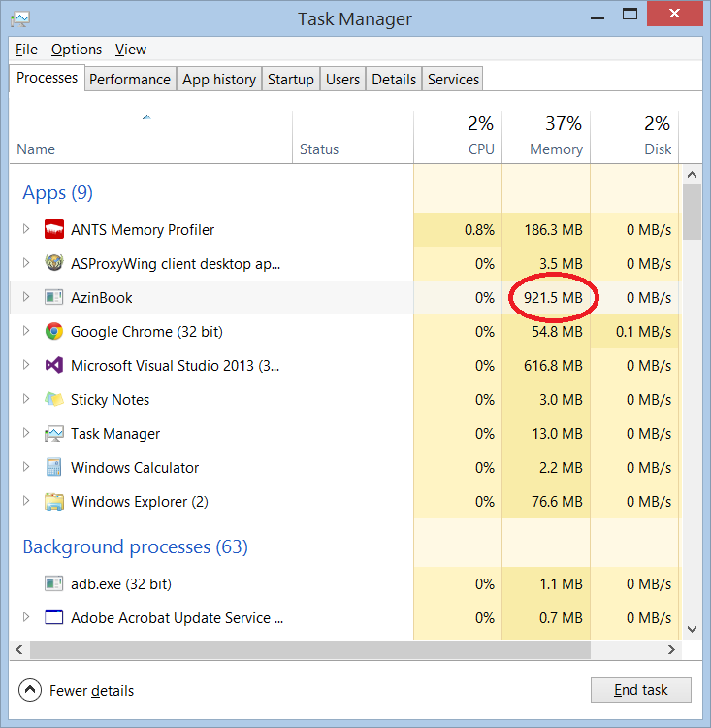
Task: Select the Windows Explorer (2) row name
Action: 140,502
